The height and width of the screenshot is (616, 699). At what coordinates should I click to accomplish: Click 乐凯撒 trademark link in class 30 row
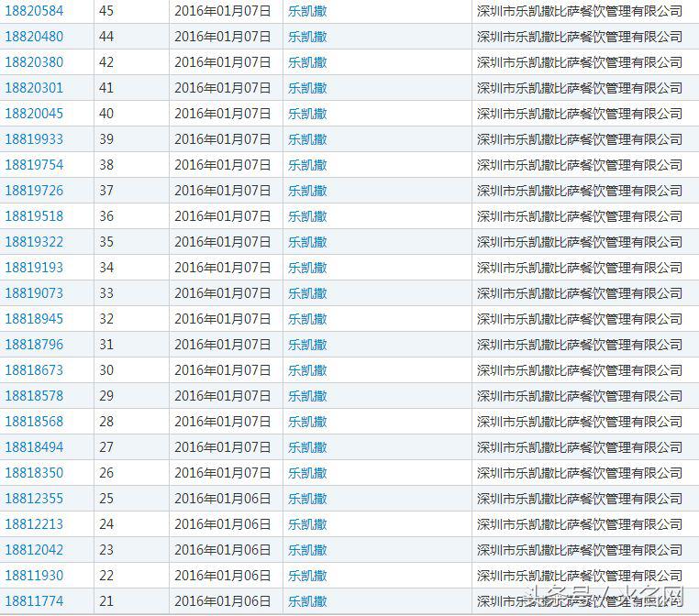(307, 370)
